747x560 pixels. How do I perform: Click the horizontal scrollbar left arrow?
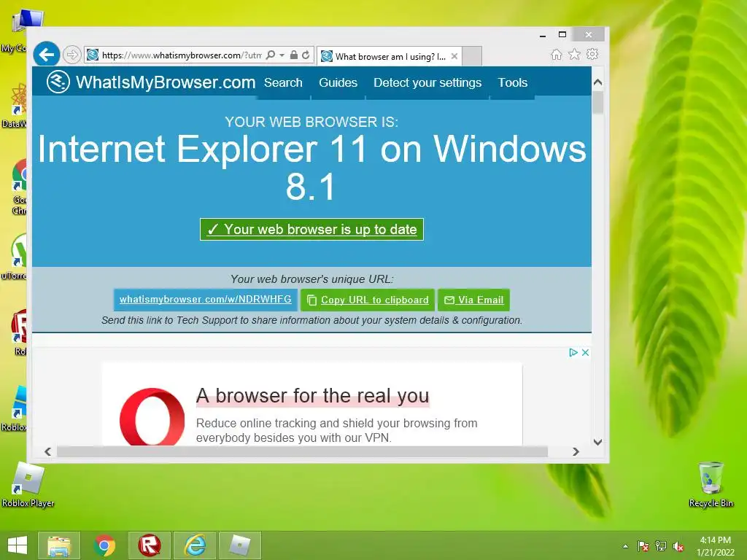[47, 451]
